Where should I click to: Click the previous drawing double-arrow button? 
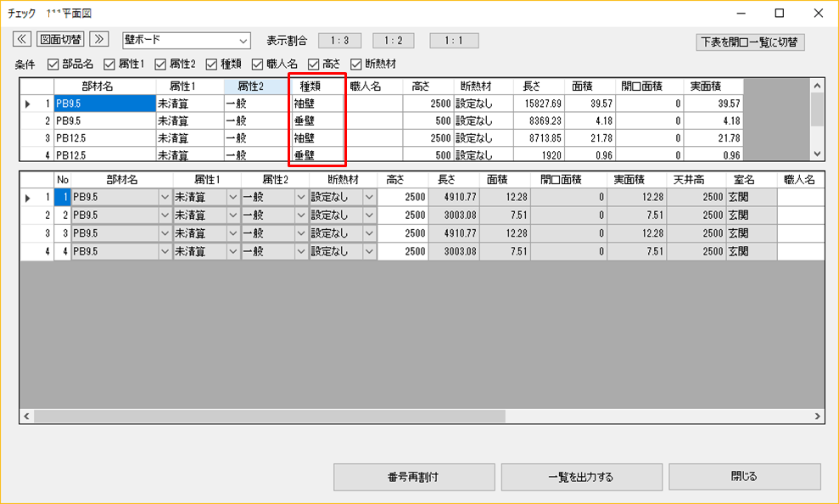[22, 40]
